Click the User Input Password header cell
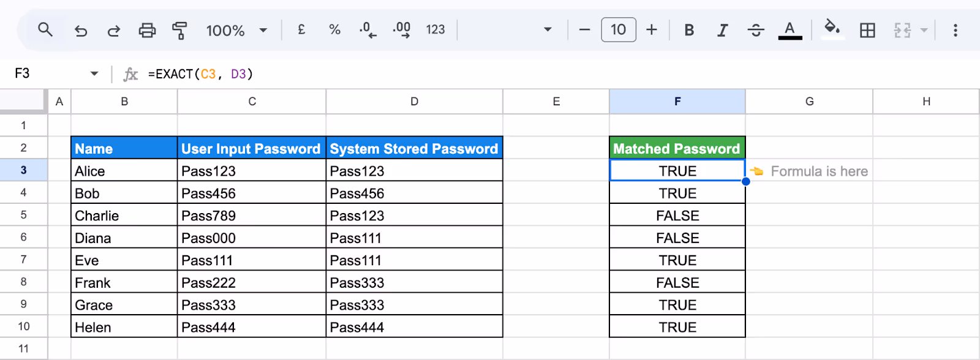The image size is (980, 360). (x=252, y=148)
